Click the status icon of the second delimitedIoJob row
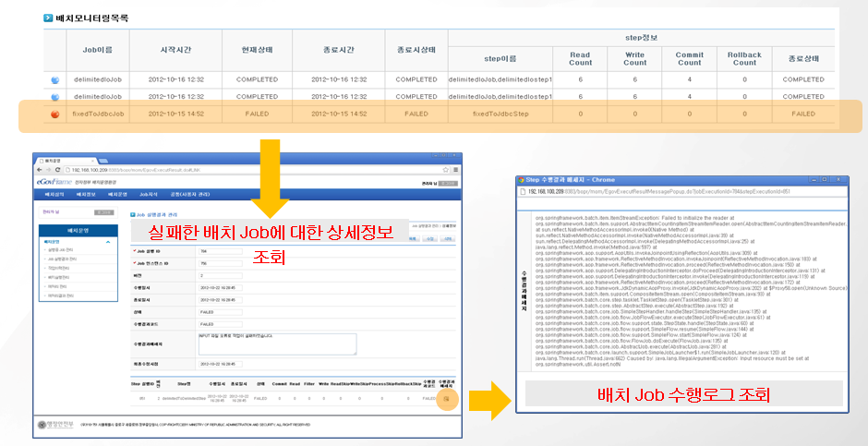 (x=55, y=96)
